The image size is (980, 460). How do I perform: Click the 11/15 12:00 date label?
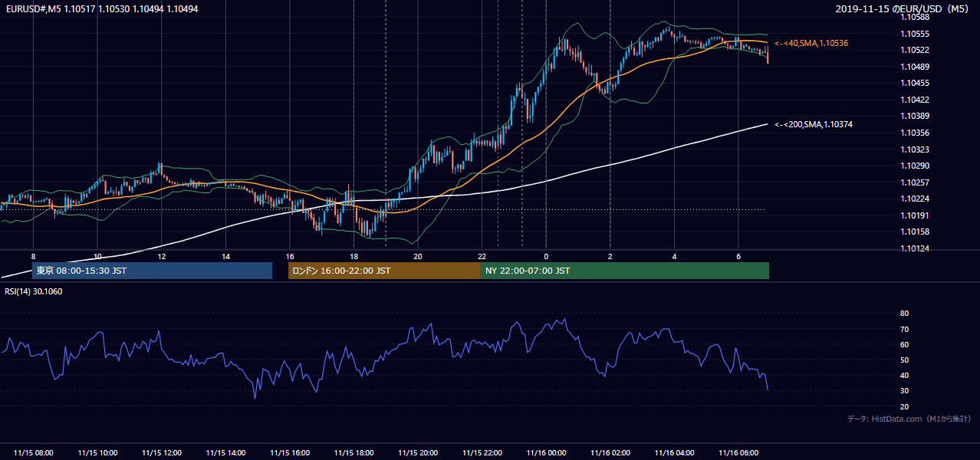[x=162, y=453]
